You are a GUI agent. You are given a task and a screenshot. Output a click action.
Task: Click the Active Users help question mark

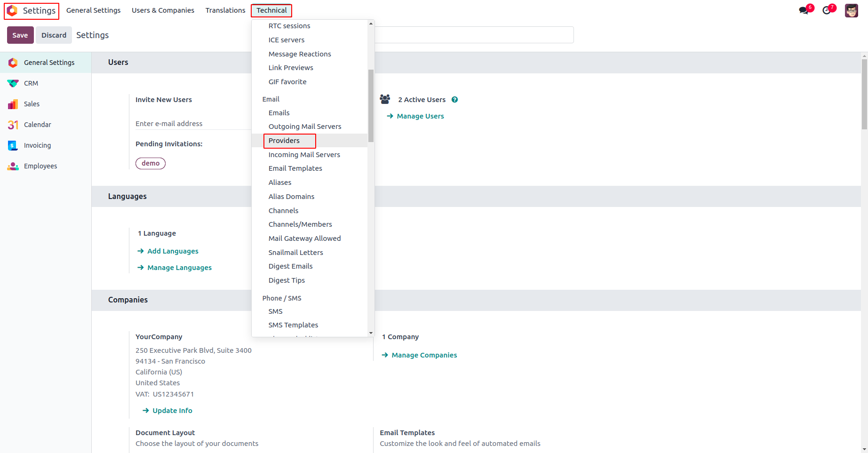(454, 100)
